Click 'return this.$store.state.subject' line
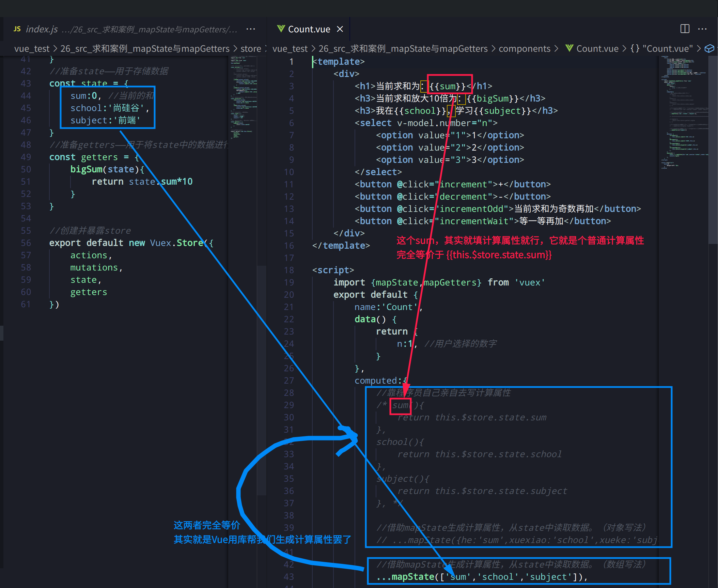 (x=482, y=491)
